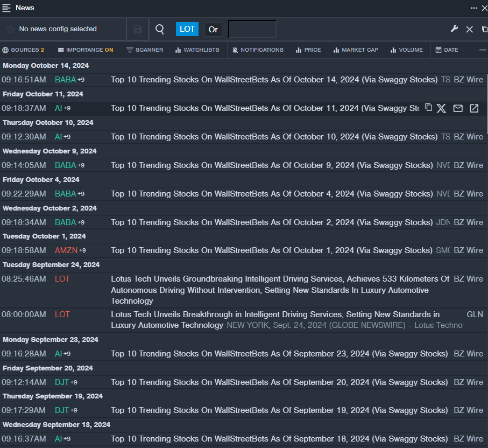The height and width of the screenshot is (448, 488).
Task: Open the three-dot menu in News header
Action: pos(473,8)
